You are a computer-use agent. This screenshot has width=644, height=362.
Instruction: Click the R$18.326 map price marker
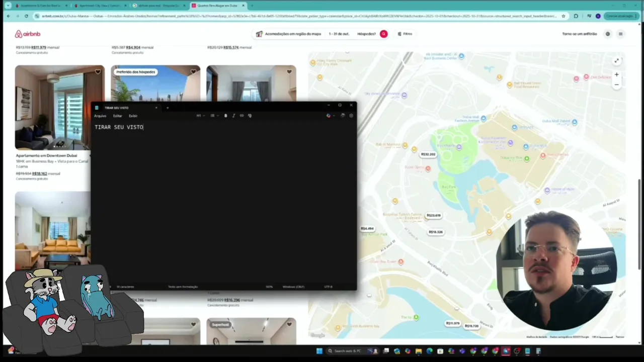coord(436,232)
